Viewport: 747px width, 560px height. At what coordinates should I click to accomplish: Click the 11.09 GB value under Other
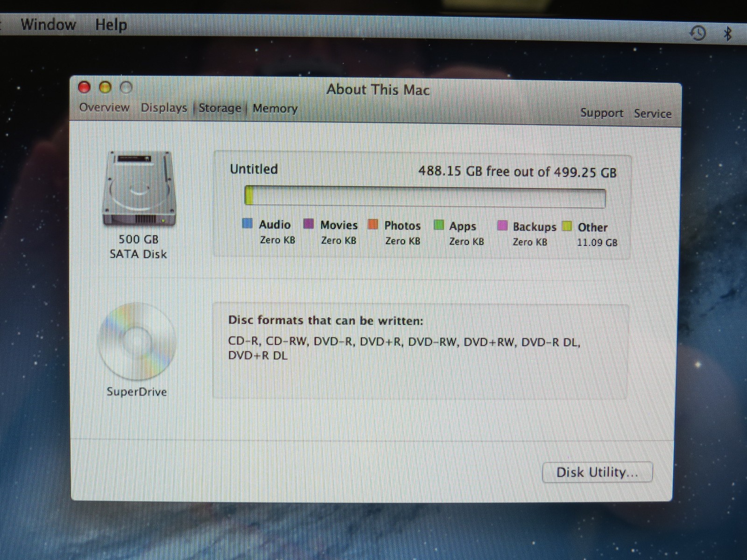point(597,242)
